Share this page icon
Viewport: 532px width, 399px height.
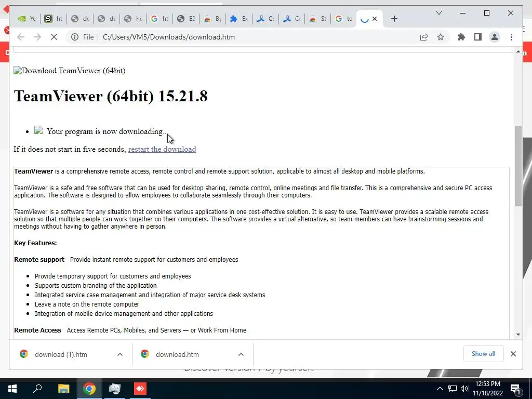424,37
